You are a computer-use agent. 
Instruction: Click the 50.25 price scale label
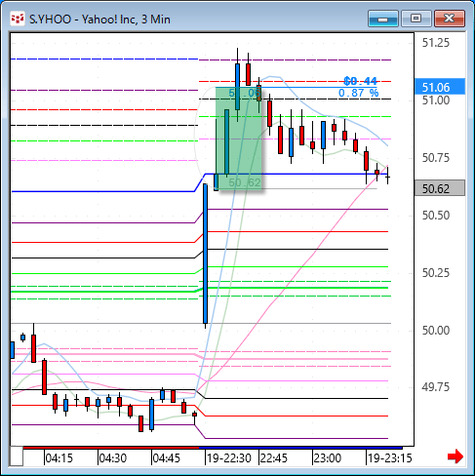(436, 273)
